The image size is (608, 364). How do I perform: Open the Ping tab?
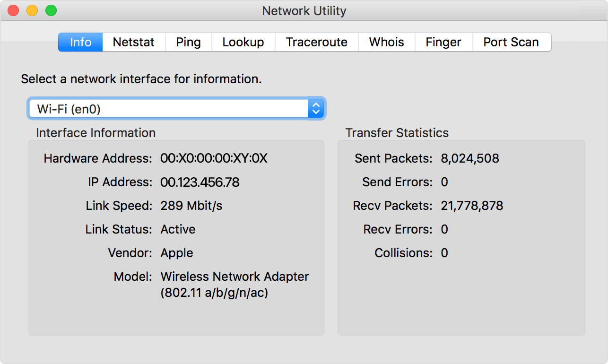188,42
